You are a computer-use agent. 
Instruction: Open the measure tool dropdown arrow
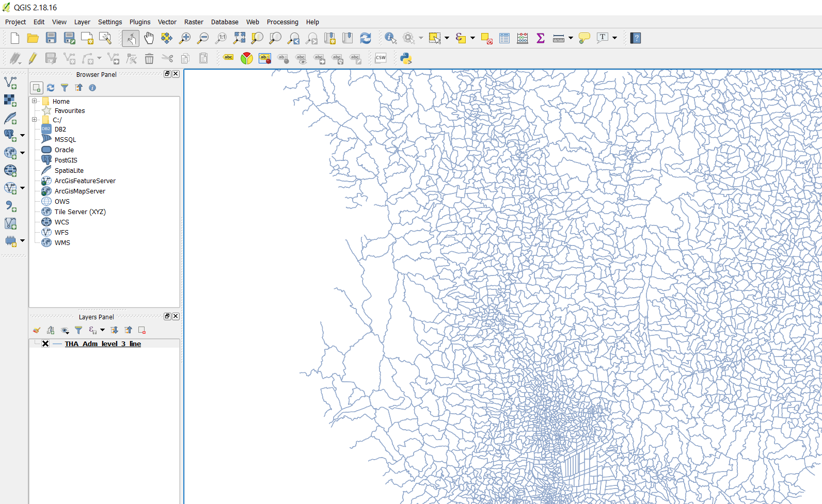pos(571,38)
